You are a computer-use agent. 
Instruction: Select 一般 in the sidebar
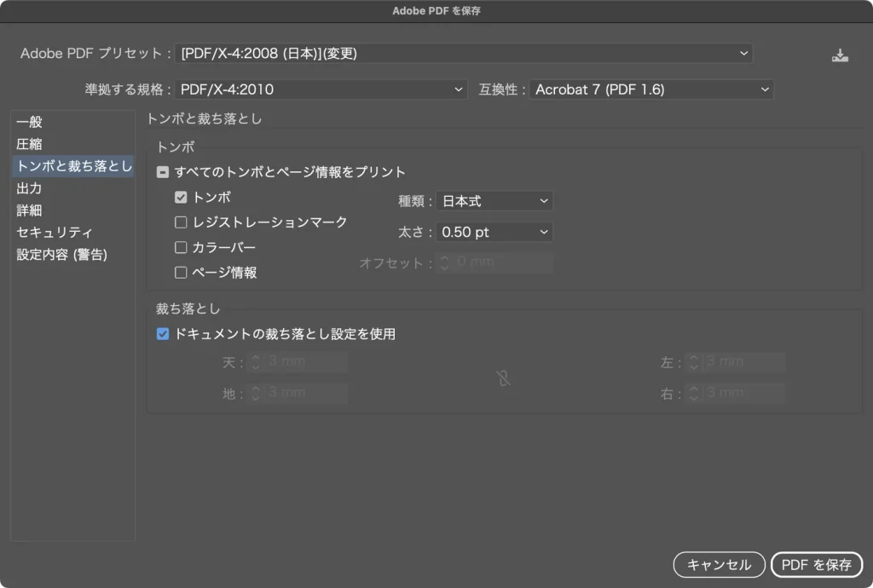pos(73,122)
